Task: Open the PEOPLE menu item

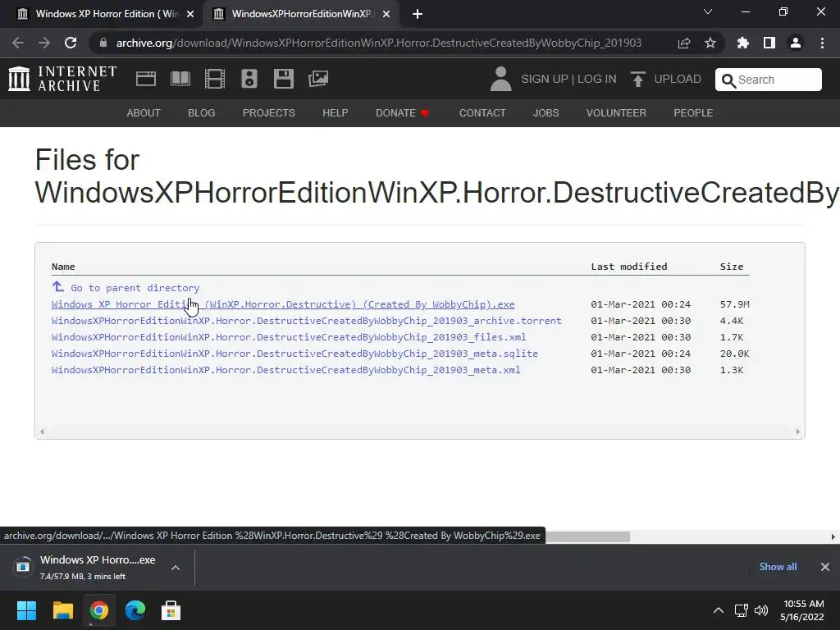Action: (x=693, y=113)
